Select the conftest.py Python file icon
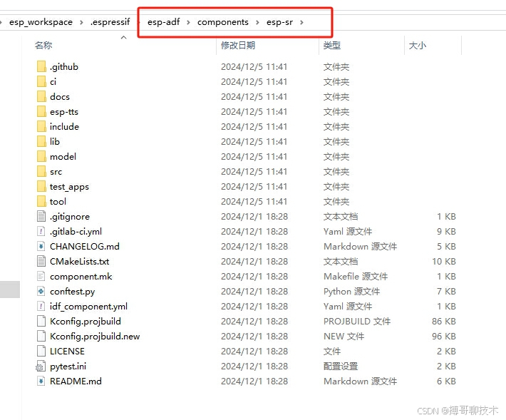 coord(41,291)
